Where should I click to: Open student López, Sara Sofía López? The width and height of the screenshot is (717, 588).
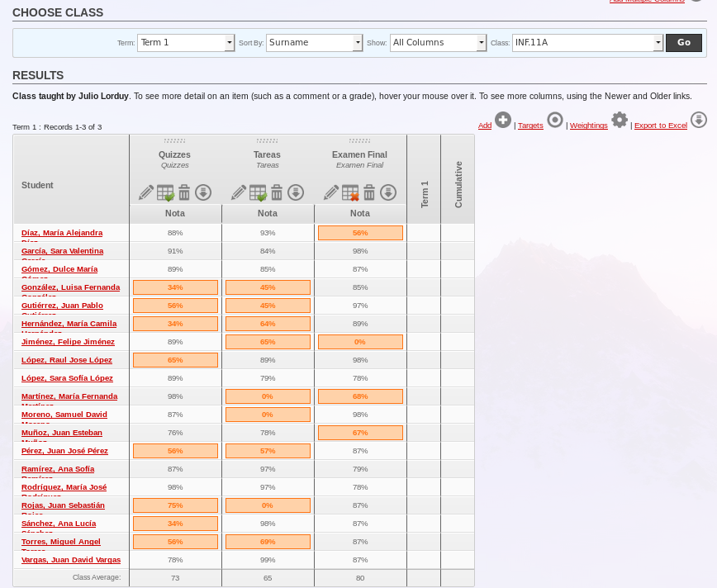pos(67,378)
